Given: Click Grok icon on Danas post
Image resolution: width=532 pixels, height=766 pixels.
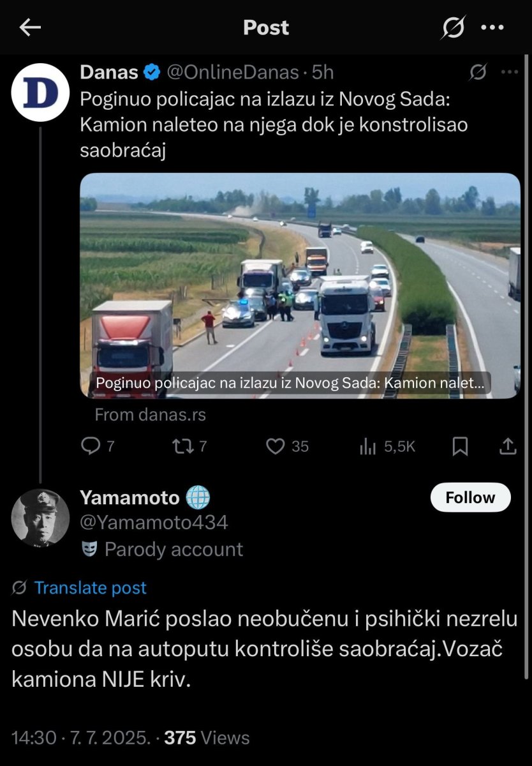Looking at the screenshot, I should [478, 73].
